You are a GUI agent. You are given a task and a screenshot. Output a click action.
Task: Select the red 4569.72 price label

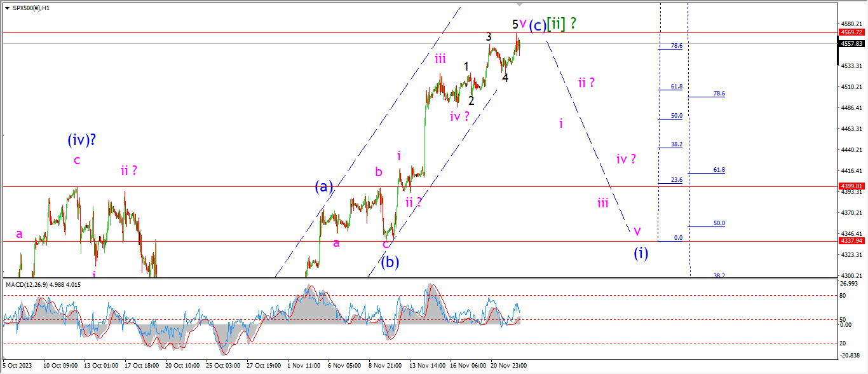(x=851, y=32)
